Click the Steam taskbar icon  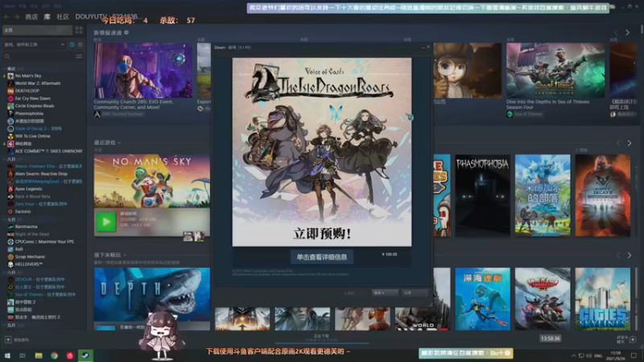85,356
